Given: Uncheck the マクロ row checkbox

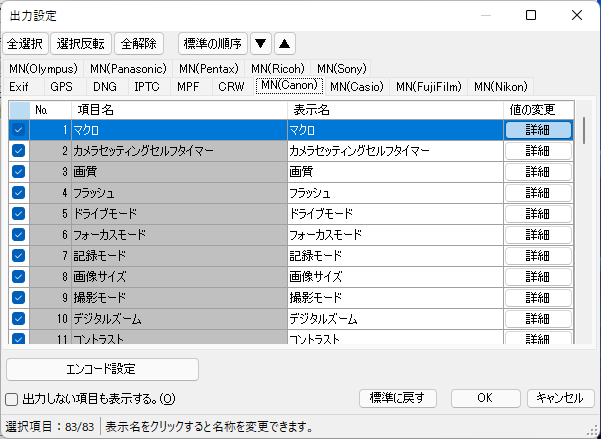Looking at the screenshot, I should coord(18,130).
